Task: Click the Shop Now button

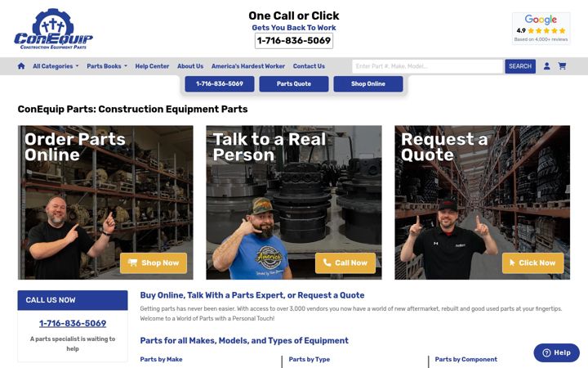Action: (154, 263)
